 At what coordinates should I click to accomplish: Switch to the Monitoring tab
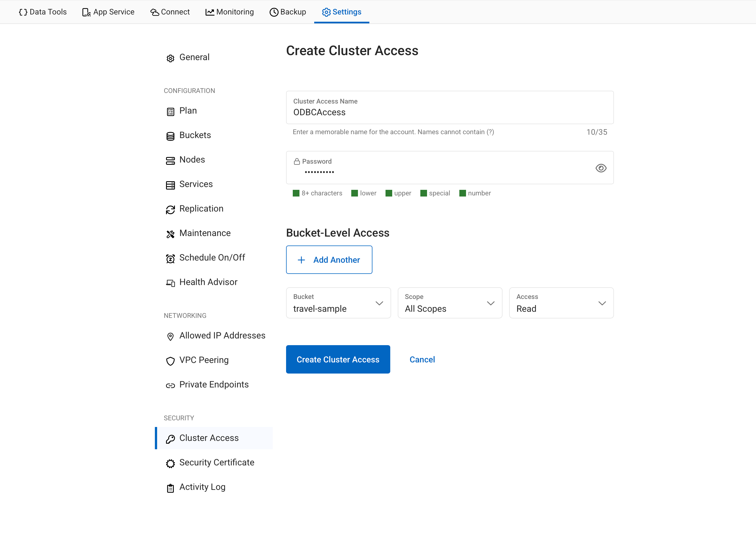pos(229,12)
